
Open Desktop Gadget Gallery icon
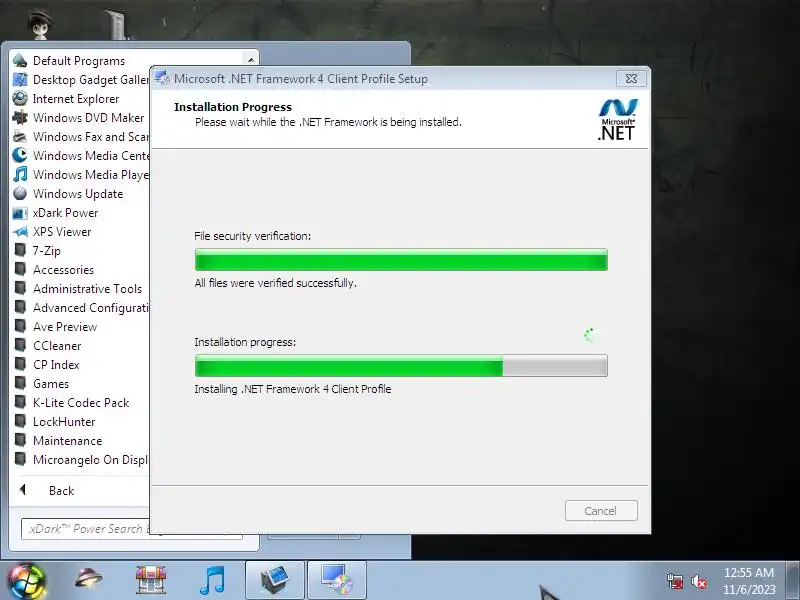(x=20, y=80)
